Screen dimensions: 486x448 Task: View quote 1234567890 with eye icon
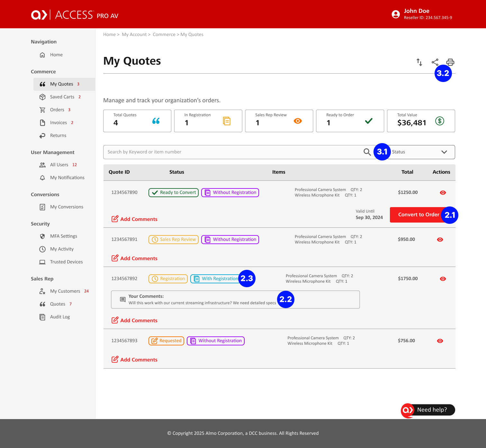443,193
